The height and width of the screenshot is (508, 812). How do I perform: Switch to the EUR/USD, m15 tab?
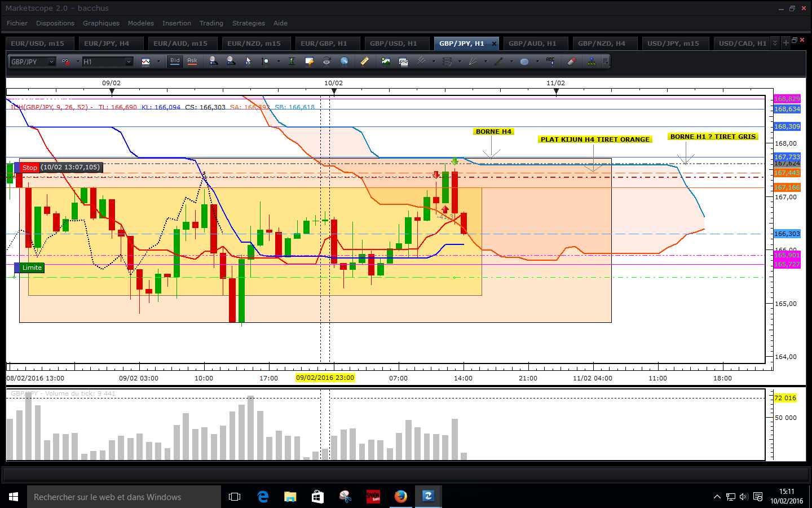(x=37, y=43)
